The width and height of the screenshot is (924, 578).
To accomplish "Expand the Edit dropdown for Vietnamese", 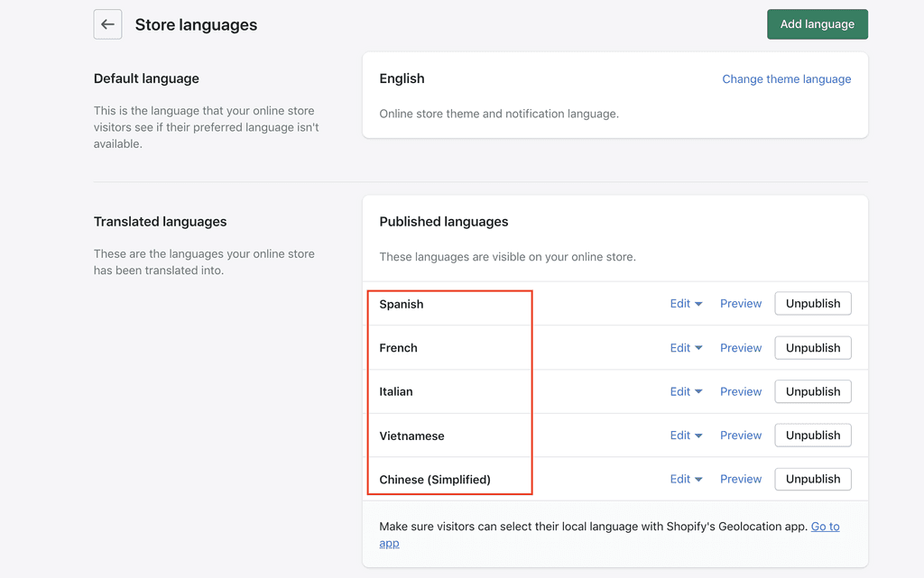I will [686, 435].
